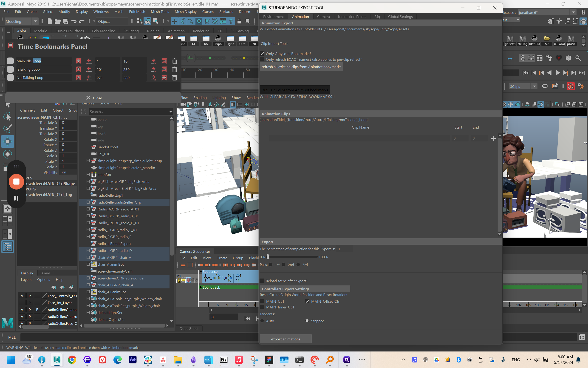Viewport: 588px width, 368px height.
Task: Expand radioSeller:radioSeller_Grp in Outliner
Action: coord(88,202)
